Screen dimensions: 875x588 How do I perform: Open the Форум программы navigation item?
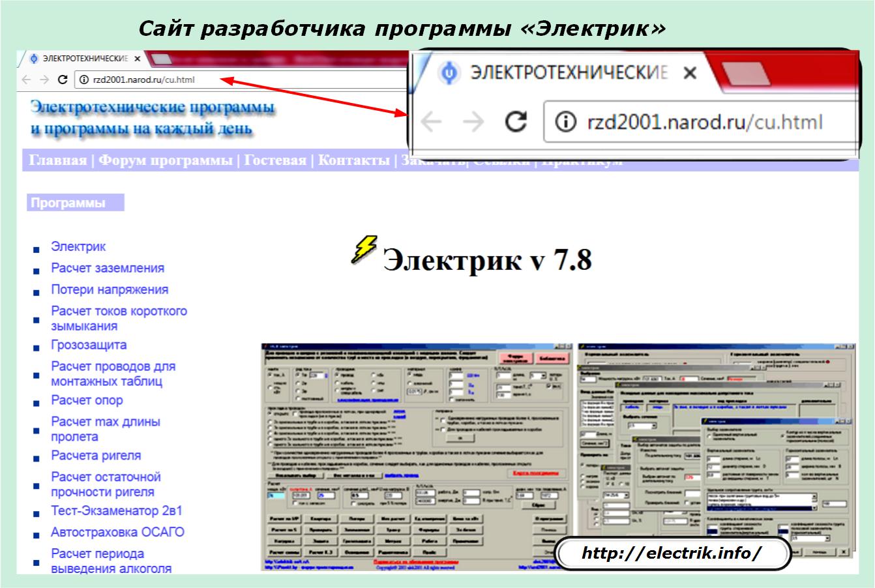pyautogui.click(x=166, y=161)
